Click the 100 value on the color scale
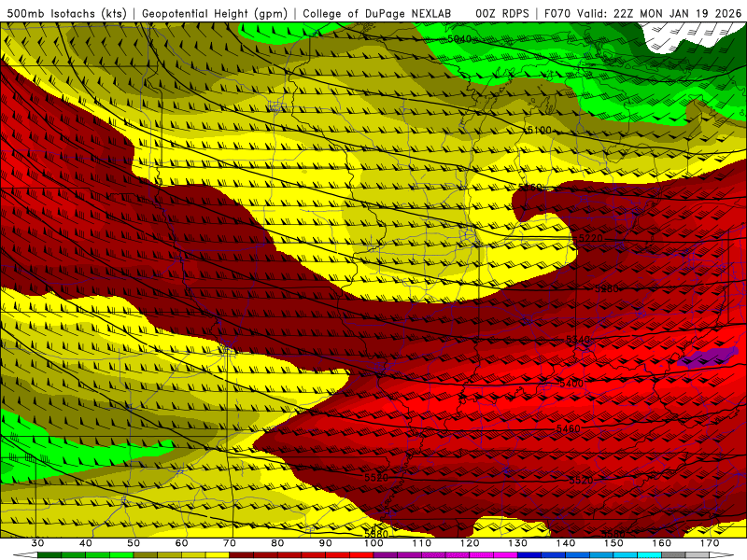Viewport: 747px width, 560px height. pos(373,543)
